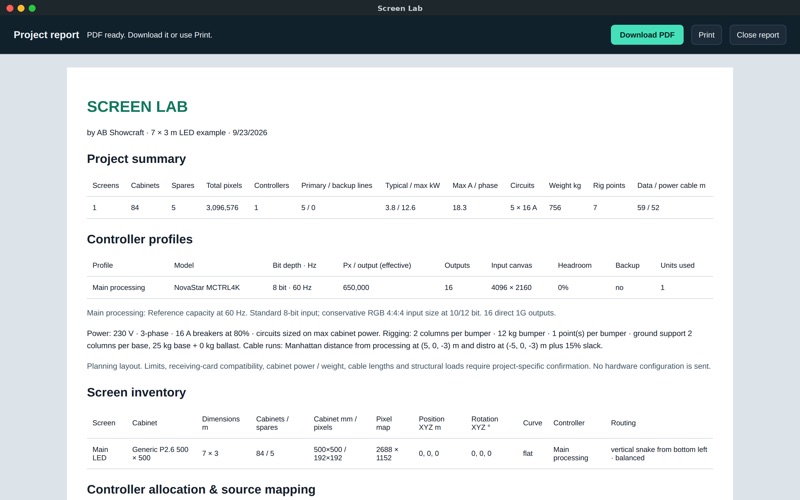Click the Position XYZ m column header

(x=431, y=423)
